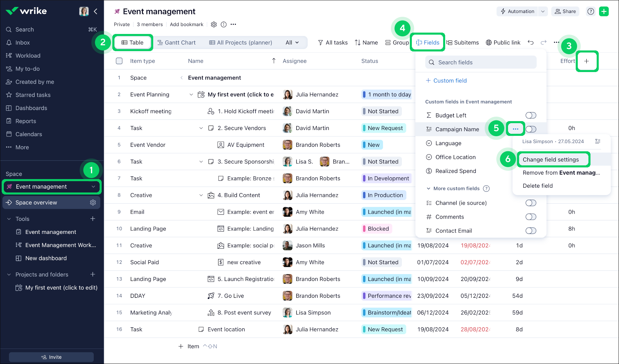This screenshot has height=364, width=619.
Task: Open the Dashboards section
Action: (31, 108)
